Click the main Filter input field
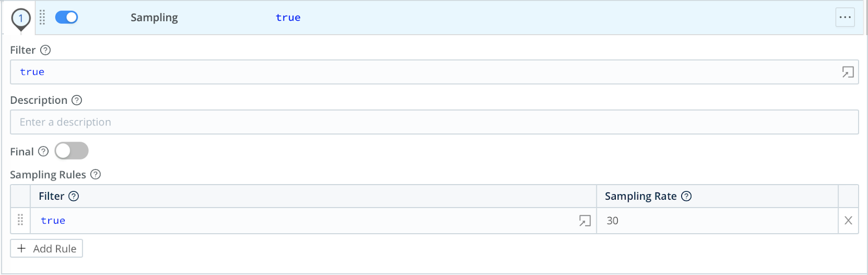Screen dimensions: 868x275 [424, 72]
